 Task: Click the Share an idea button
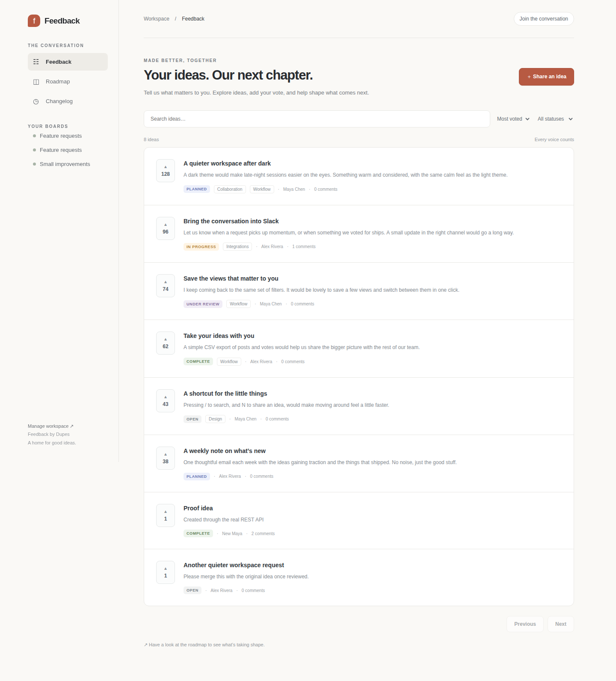tap(546, 77)
